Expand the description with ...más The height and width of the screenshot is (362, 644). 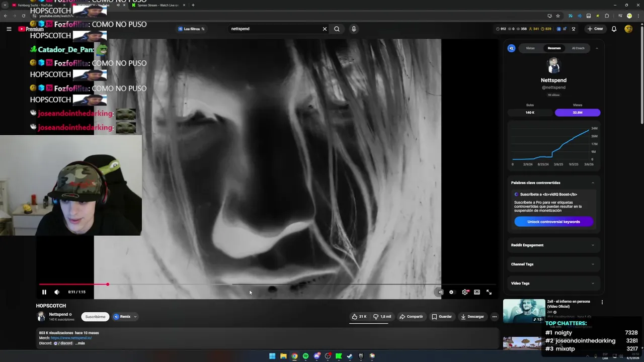80,343
